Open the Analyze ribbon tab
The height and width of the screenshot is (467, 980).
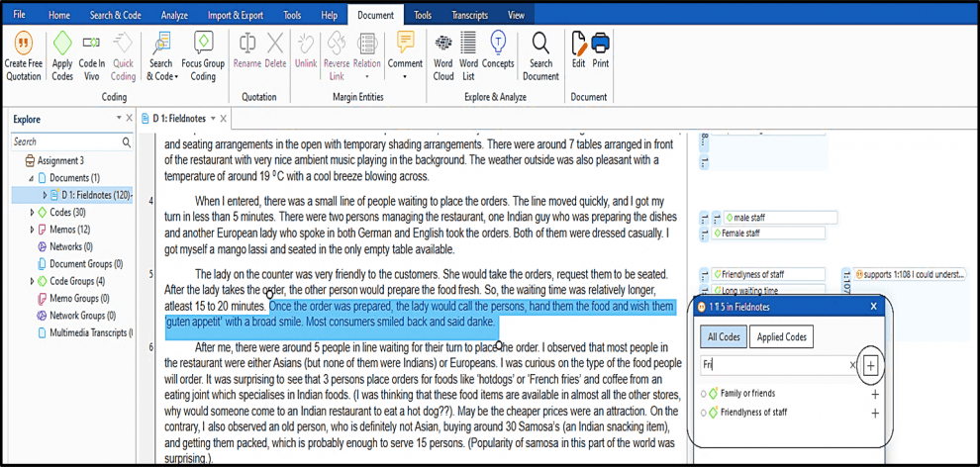173,16
